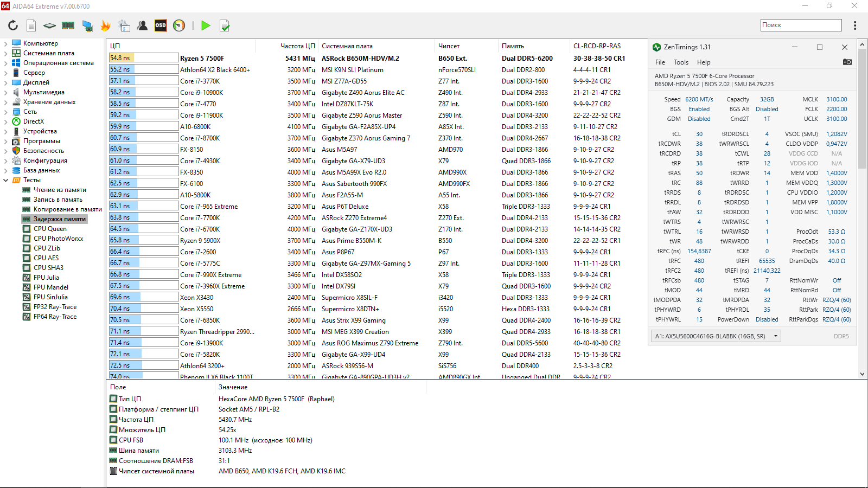Click the CPU chip toolbar icon
The height and width of the screenshot is (488, 868).
click(49, 25)
